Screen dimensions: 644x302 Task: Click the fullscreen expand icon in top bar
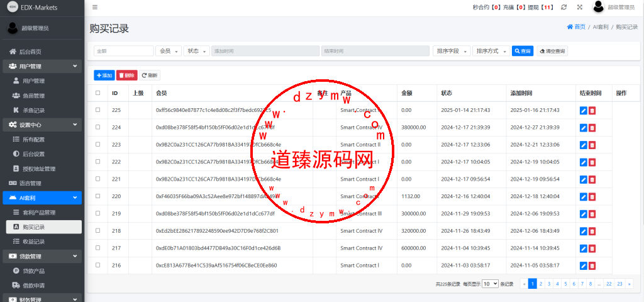[x=579, y=7]
